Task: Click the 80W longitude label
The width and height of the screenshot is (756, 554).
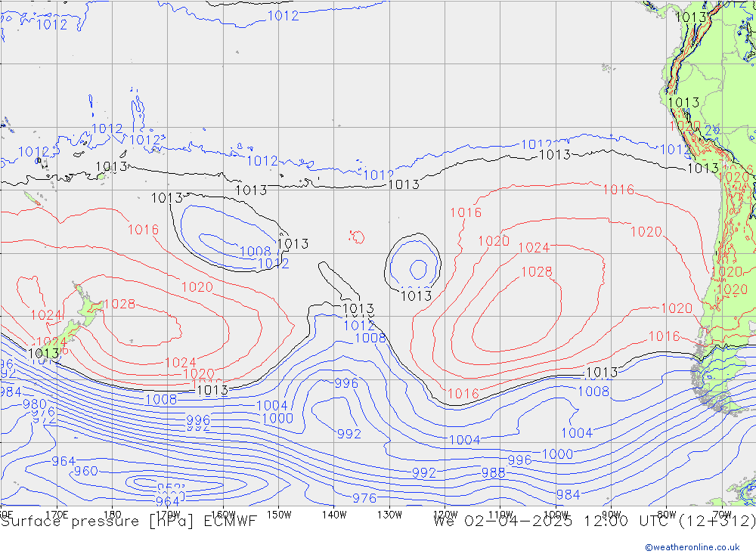Action: [x=667, y=515]
